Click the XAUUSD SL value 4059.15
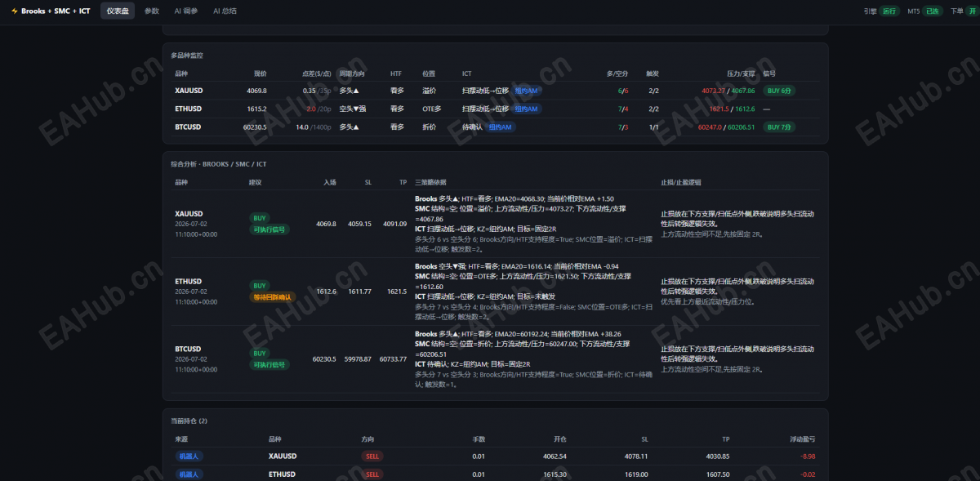980x481 pixels. pyautogui.click(x=359, y=223)
